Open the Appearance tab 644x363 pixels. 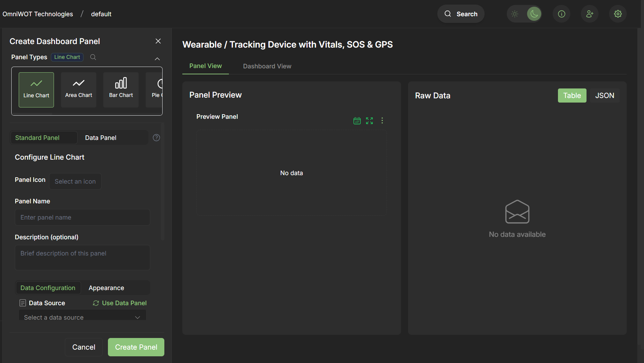(x=106, y=288)
